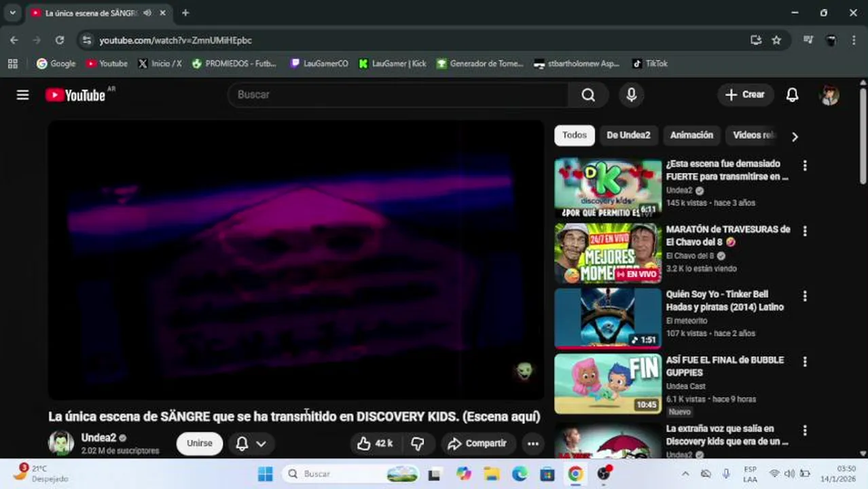Image resolution: width=868 pixels, height=489 pixels.
Task: Click the Compartir share button
Action: pyautogui.click(x=478, y=443)
